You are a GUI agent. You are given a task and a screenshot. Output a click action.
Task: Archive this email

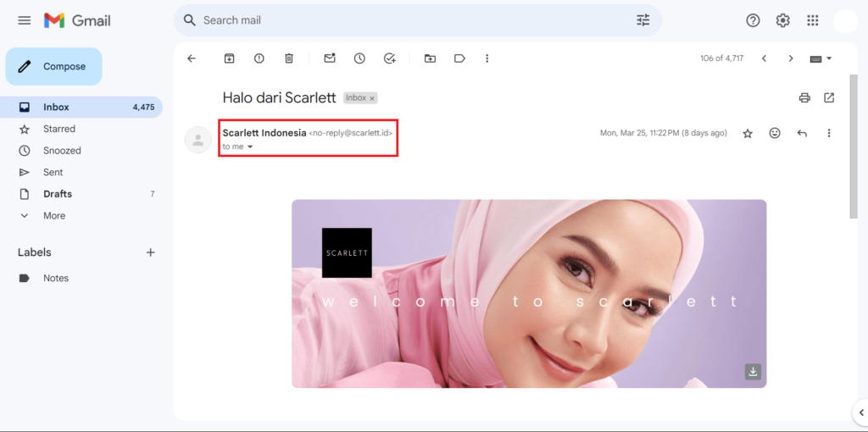coord(229,58)
